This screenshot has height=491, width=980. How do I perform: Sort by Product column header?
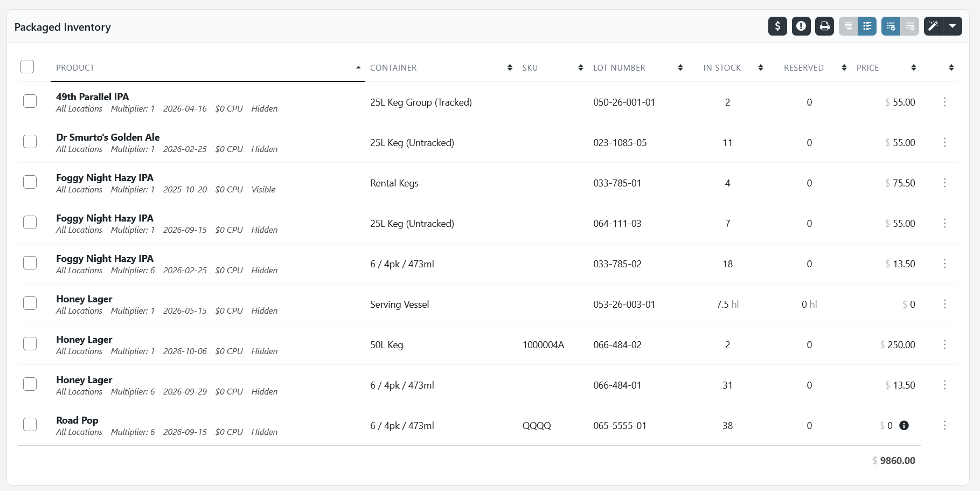tap(207, 67)
